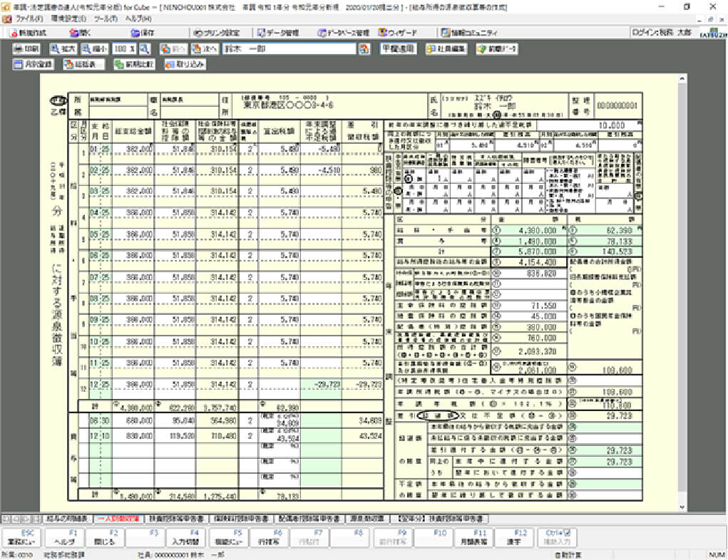Click the 甲欄適用 button
Image resolution: width=728 pixels, height=560 pixels.
(398, 48)
